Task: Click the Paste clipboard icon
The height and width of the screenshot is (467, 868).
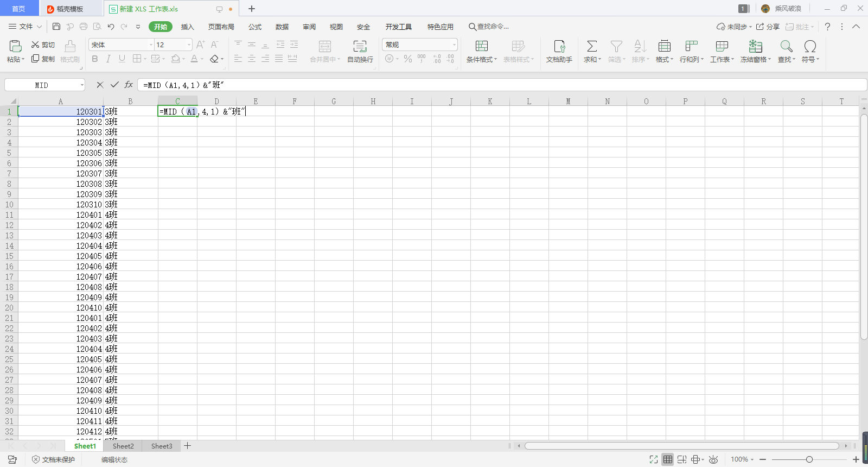Action: [15, 46]
